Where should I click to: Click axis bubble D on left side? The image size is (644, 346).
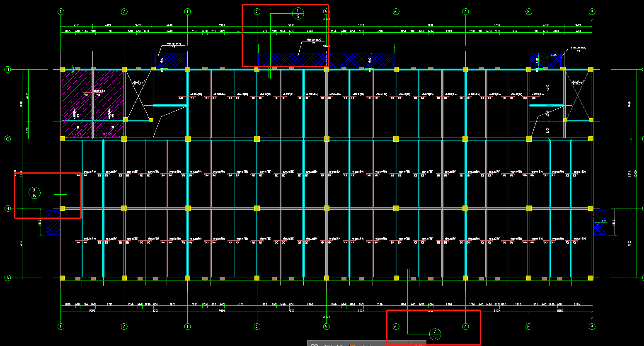7,69
